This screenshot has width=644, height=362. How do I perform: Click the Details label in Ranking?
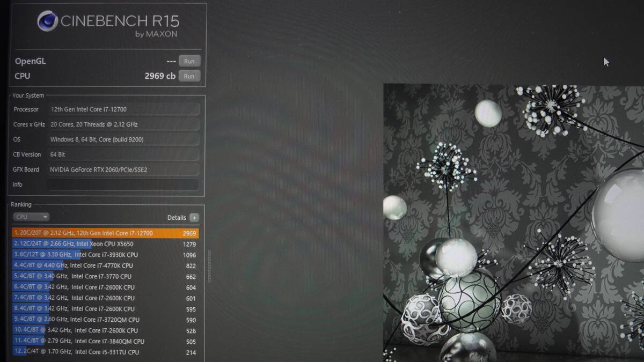177,218
